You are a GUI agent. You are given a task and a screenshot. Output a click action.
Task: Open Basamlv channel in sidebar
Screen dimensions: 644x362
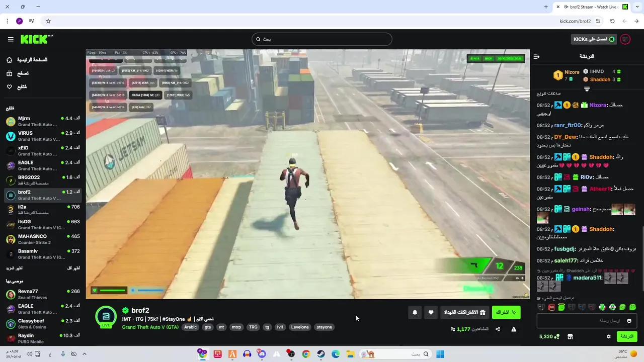43,254
